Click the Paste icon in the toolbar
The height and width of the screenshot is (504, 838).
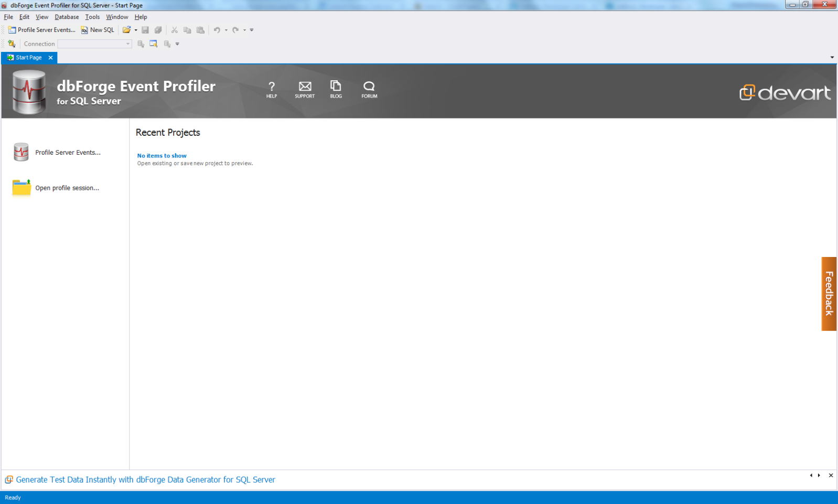(200, 30)
